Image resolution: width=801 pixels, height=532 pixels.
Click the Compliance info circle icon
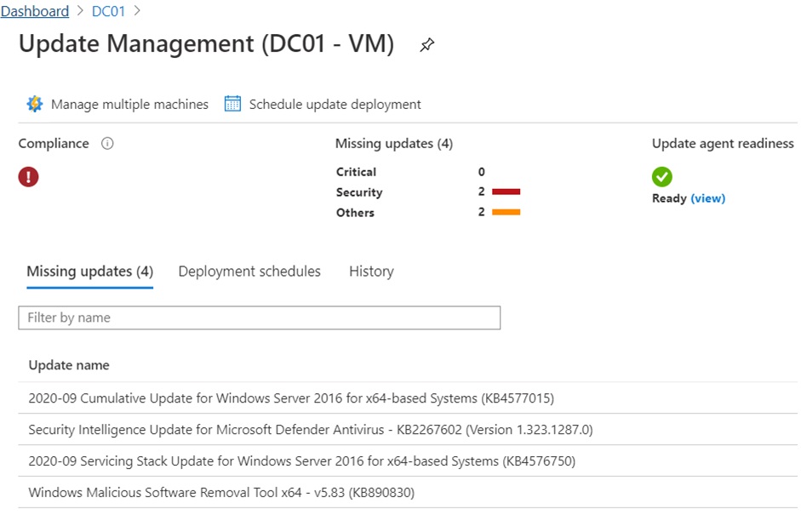click(107, 144)
